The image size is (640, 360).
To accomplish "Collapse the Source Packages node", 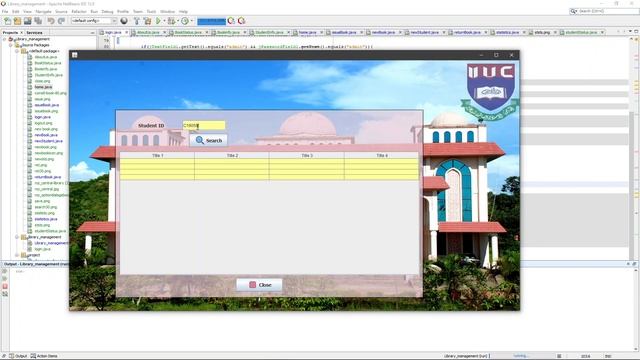I will tap(11, 45).
